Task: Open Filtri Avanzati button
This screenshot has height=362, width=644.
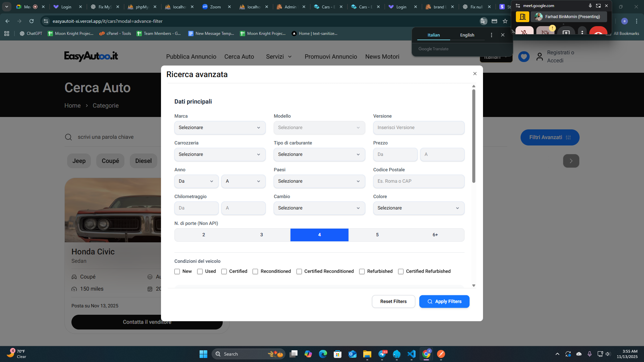Action: pos(550,137)
